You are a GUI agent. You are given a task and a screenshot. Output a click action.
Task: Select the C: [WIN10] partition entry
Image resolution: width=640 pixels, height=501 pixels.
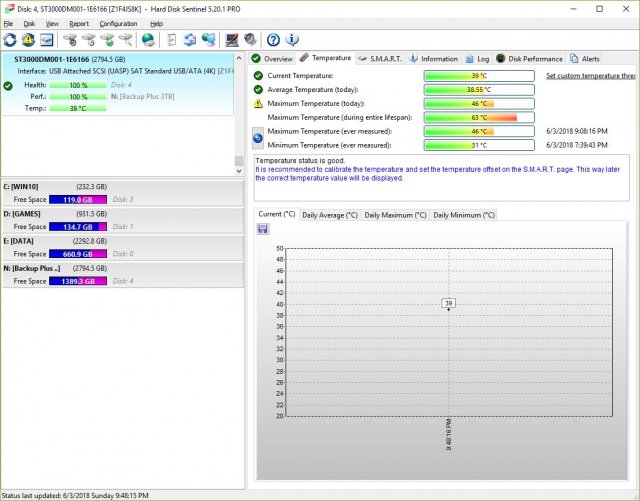(x=122, y=193)
